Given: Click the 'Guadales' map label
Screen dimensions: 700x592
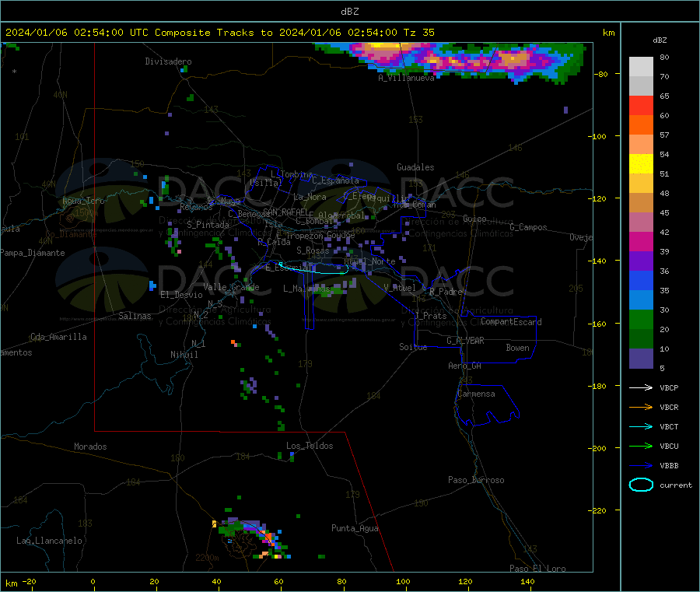Looking at the screenshot, I should point(415,167).
